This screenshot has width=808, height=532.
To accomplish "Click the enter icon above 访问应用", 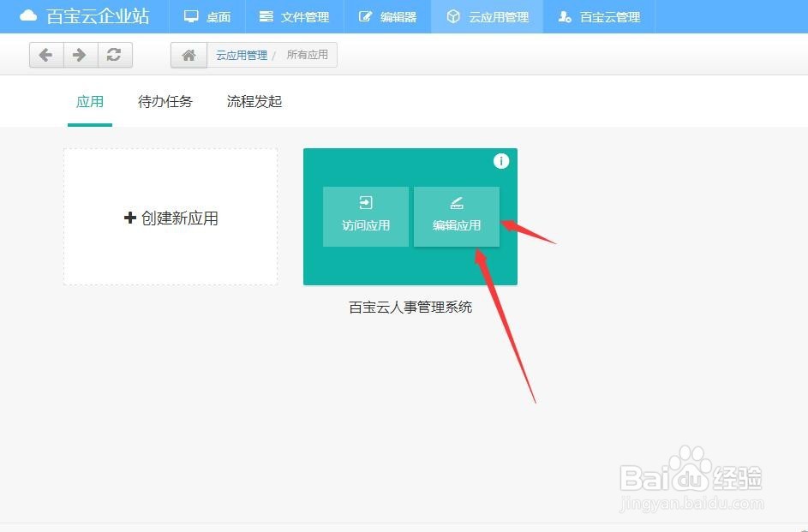I will [x=365, y=203].
